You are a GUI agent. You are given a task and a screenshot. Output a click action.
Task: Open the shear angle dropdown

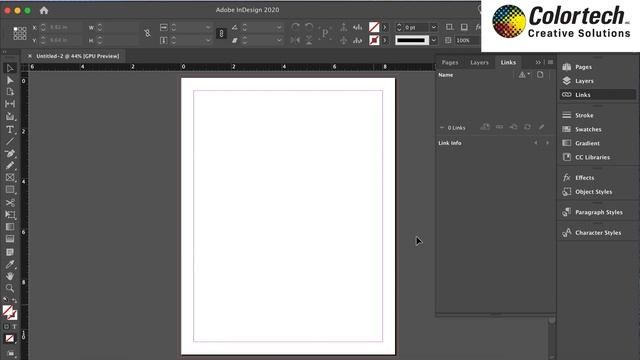pos(279,40)
